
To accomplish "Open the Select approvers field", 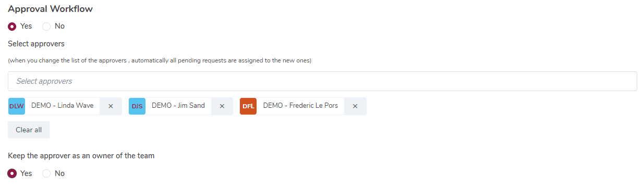I will [x=322, y=81].
